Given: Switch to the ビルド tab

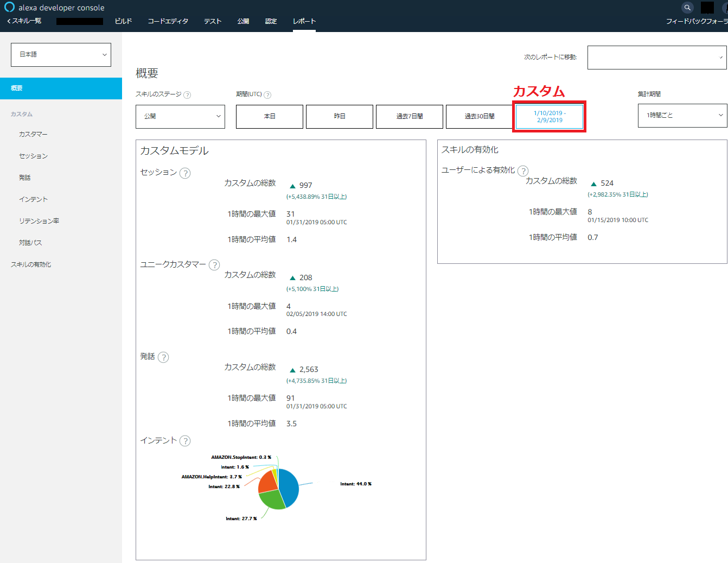Looking at the screenshot, I should [x=123, y=21].
